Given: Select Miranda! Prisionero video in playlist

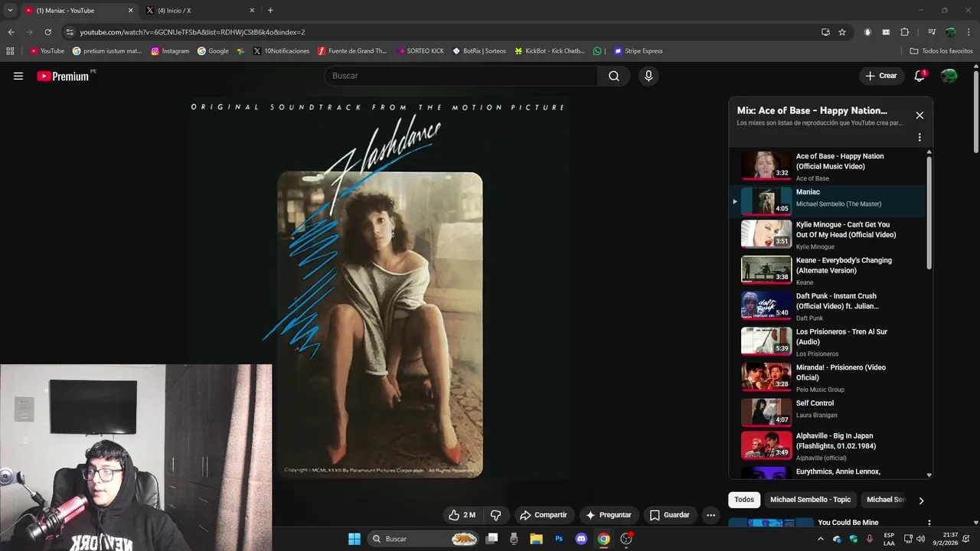Looking at the screenshot, I should [827, 377].
